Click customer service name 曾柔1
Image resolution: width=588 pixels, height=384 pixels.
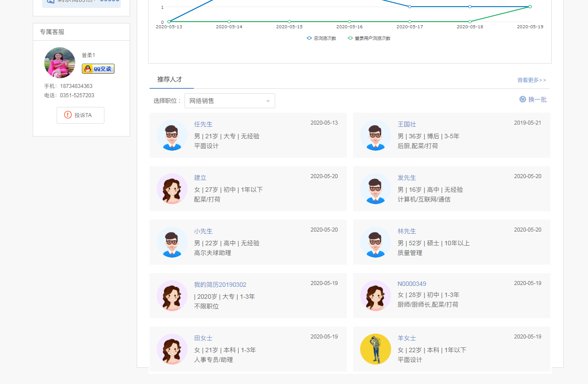point(88,55)
